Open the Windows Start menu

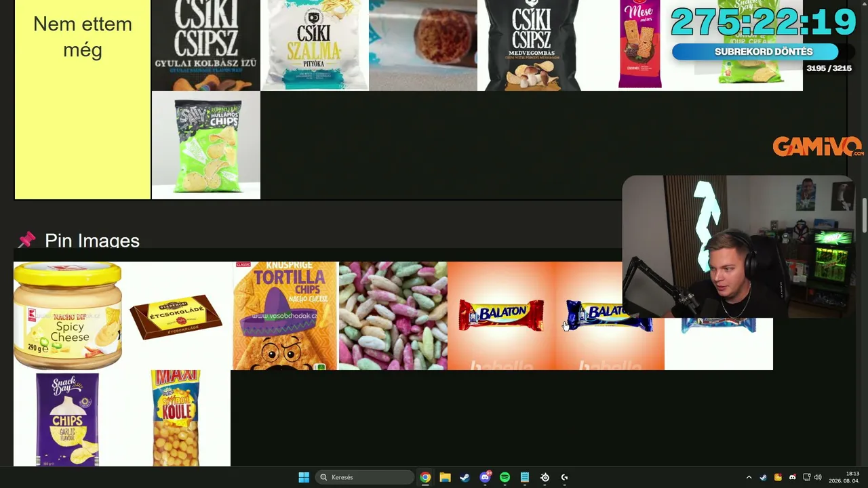(304, 477)
